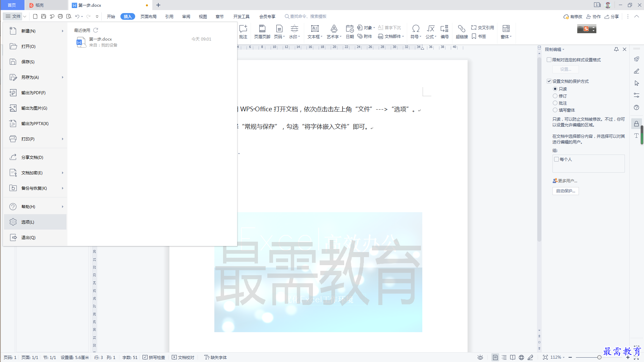Screen dimensions: 644x362
Task: Click the zoom out minus button
Action: point(570,357)
